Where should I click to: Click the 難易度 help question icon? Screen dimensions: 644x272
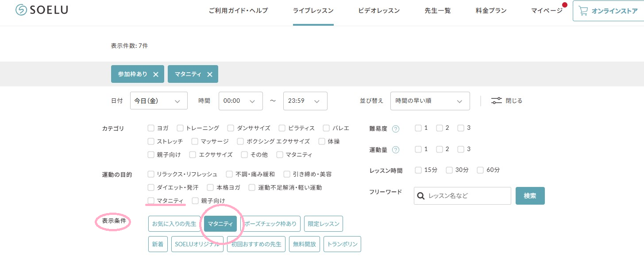[x=396, y=129]
